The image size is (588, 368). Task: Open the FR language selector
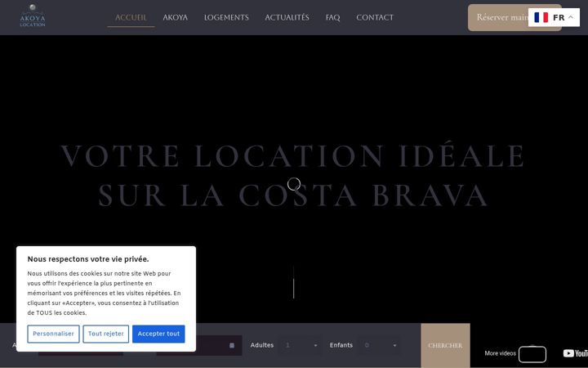point(554,18)
